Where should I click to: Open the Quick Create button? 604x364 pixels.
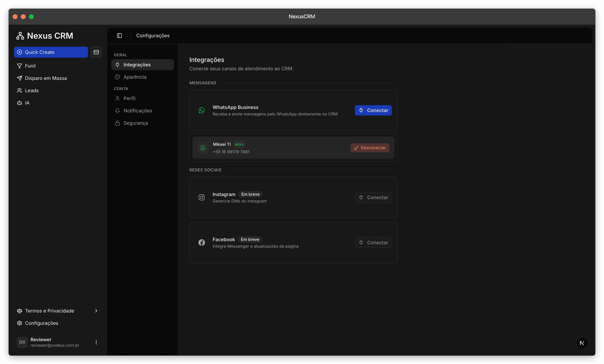(51, 52)
